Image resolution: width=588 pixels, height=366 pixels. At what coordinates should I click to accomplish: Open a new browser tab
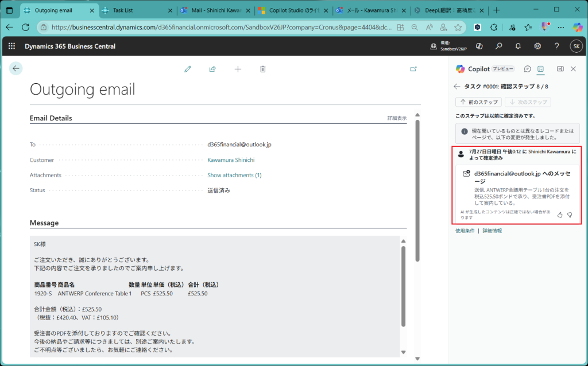click(497, 10)
